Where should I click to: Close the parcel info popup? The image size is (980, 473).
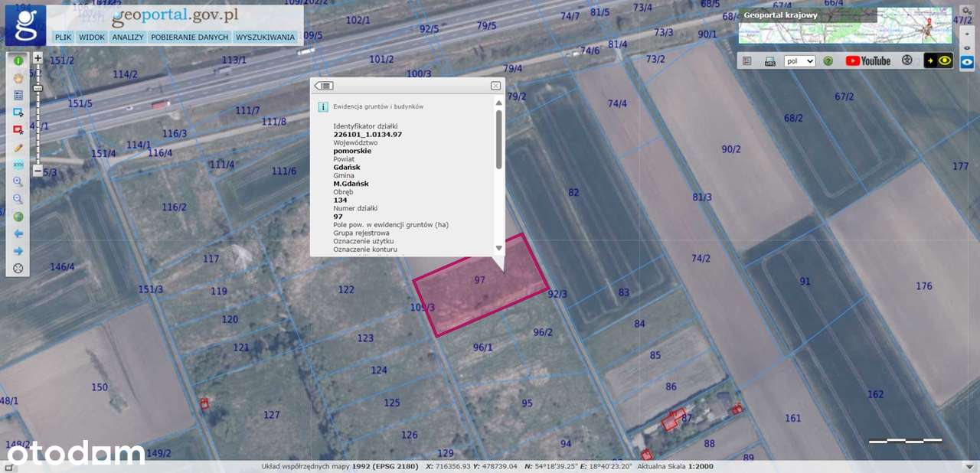pos(495,86)
